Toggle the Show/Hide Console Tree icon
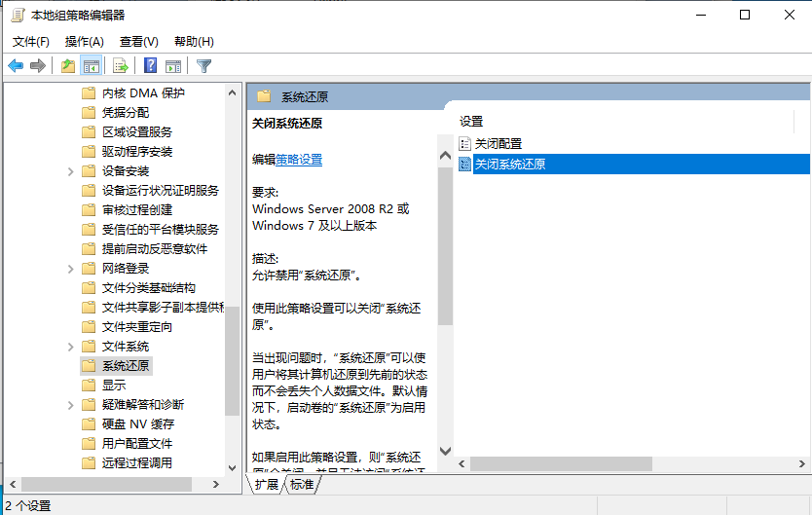 pyautogui.click(x=91, y=66)
